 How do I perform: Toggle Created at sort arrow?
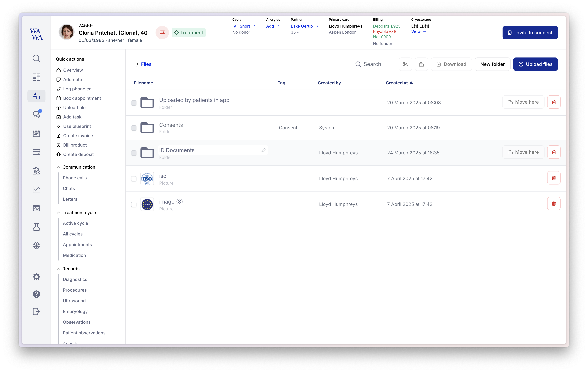pyautogui.click(x=411, y=83)
